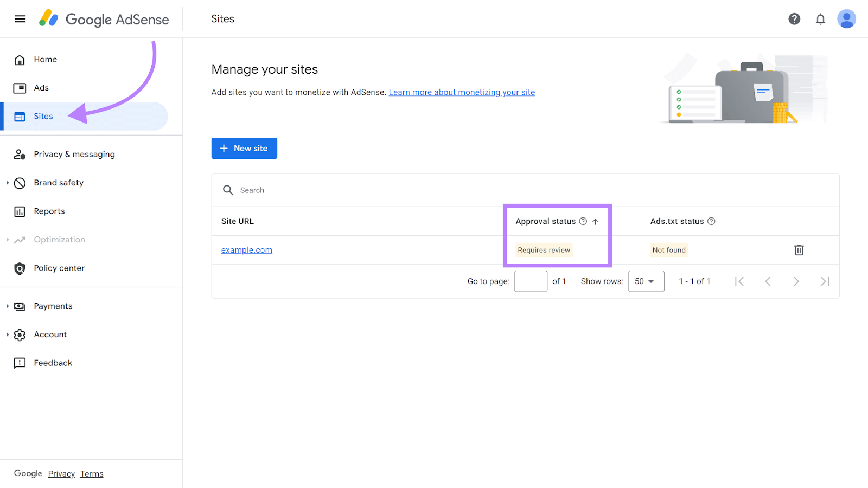
Task: Select the Ads sidebar icon
Action: click(x=20, y=87)
